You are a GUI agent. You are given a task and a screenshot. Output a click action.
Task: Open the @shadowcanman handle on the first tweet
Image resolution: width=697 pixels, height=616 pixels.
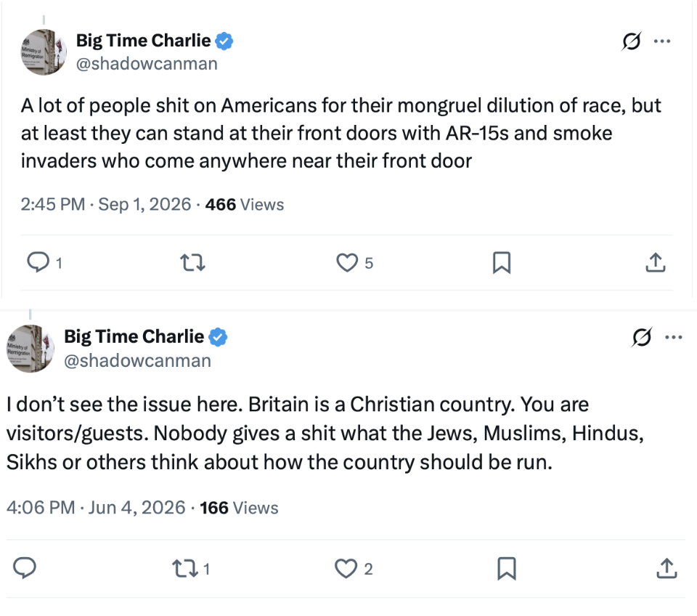pos(147,64)
